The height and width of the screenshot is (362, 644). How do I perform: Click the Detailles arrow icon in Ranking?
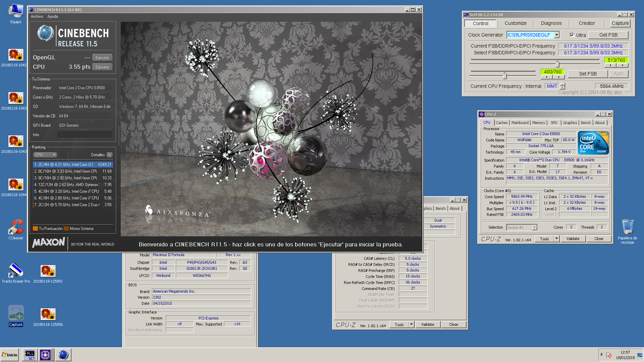point(109,155)
